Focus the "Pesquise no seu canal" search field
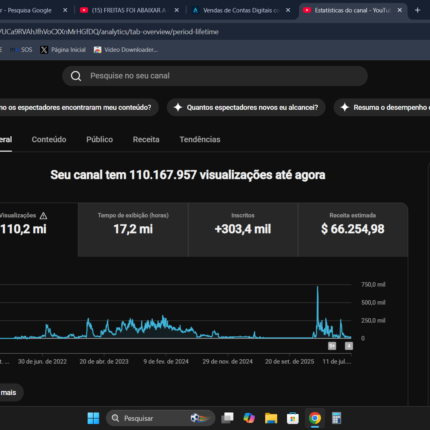This screenshot has width=430, height=430. pos(215,76)
